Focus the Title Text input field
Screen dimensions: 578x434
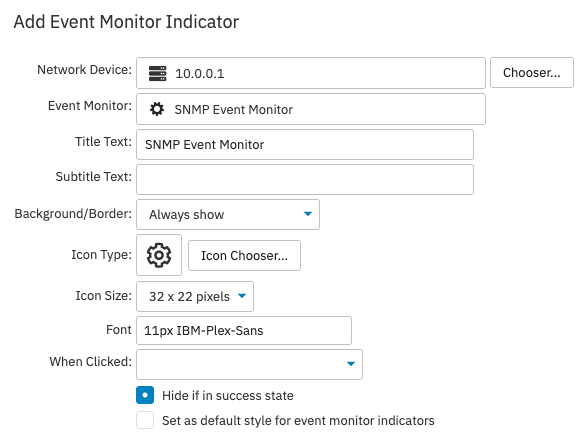tap(305, 145)
